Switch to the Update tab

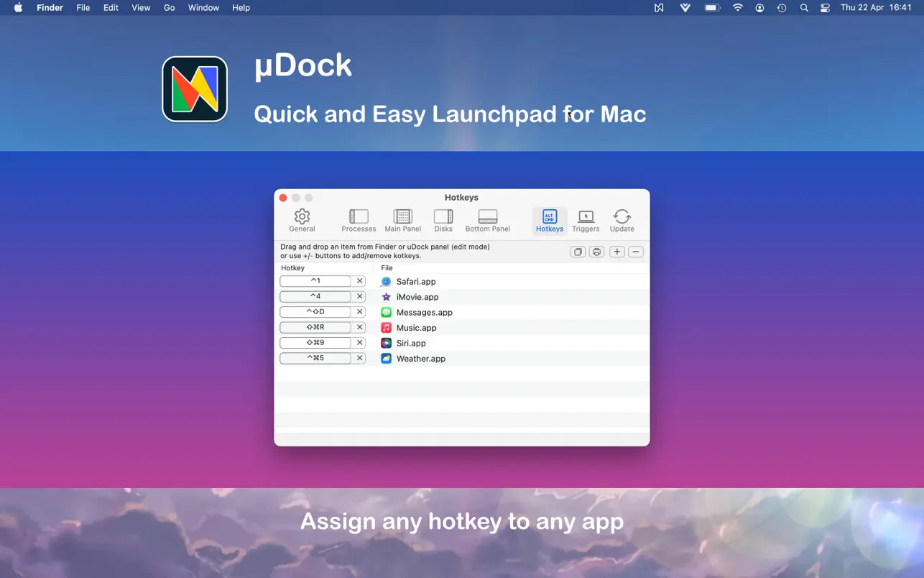click(622, 220)
